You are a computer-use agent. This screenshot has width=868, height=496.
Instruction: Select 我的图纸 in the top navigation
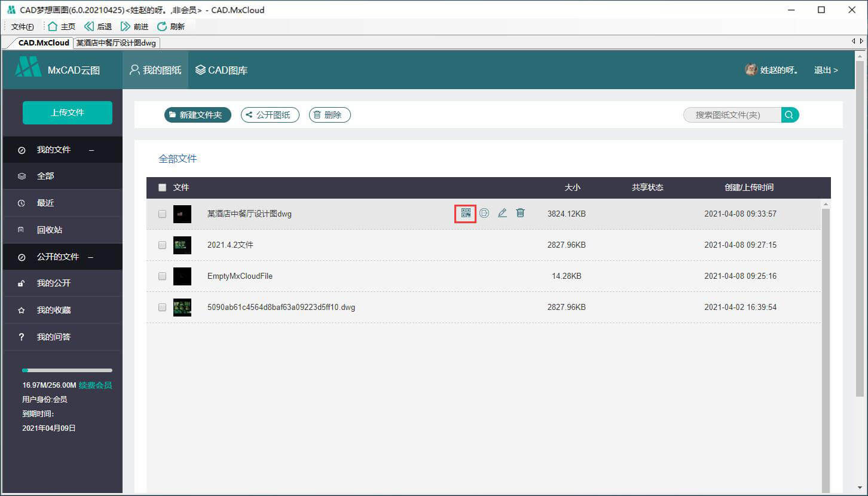click(x=155, y=70)
